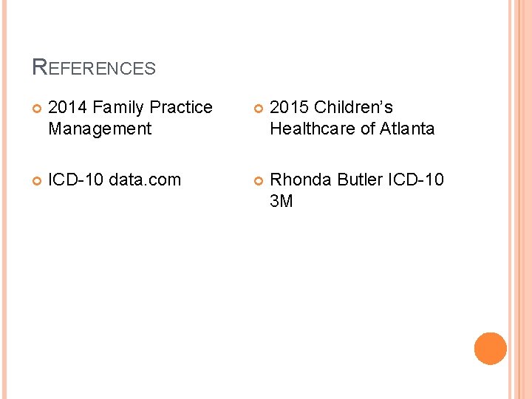The height and width of the screenshot is (399, 532).
Task: Open the ICD-10 data.com reference
Action: [x=115, y=180]
